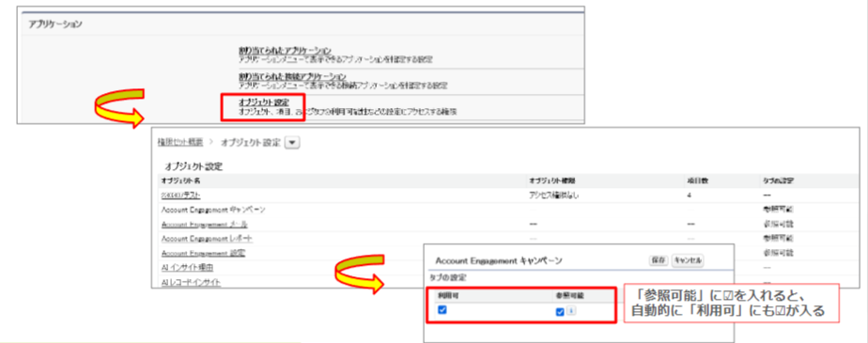Viewport: 868px width, 343px height.
Task: Save the Account Engagement キャンペーン tab settings
Action: click(x=659, y=260)
